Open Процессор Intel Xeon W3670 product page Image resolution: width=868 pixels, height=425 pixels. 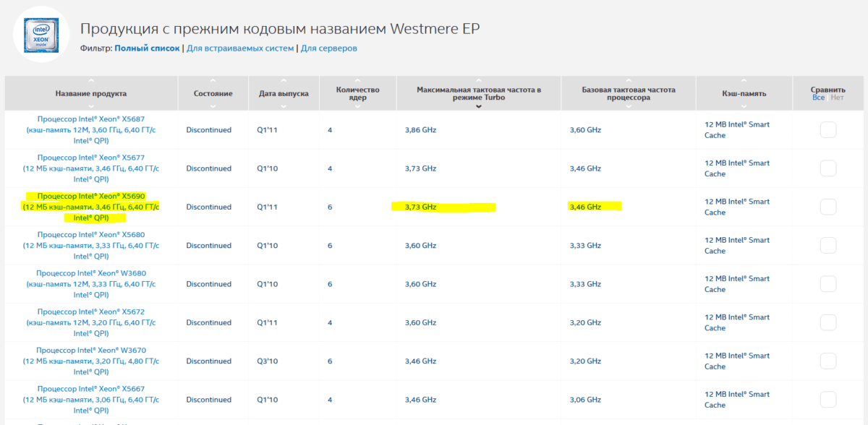pos(91,361)
